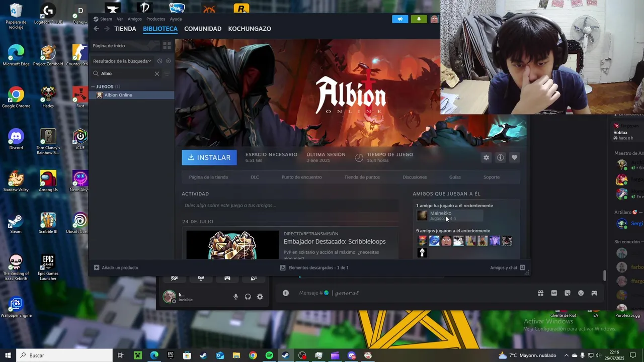Open Discord gift icon

click(540, 293)
